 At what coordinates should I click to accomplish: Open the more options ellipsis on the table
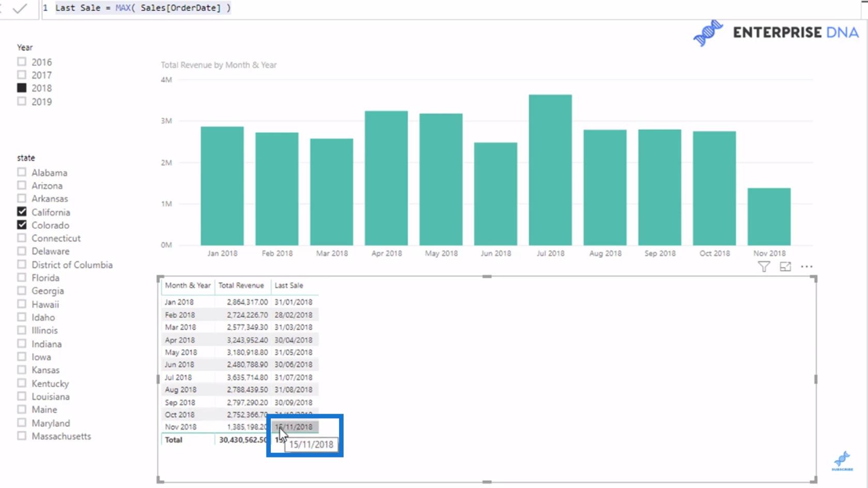[x=807, y=266]
